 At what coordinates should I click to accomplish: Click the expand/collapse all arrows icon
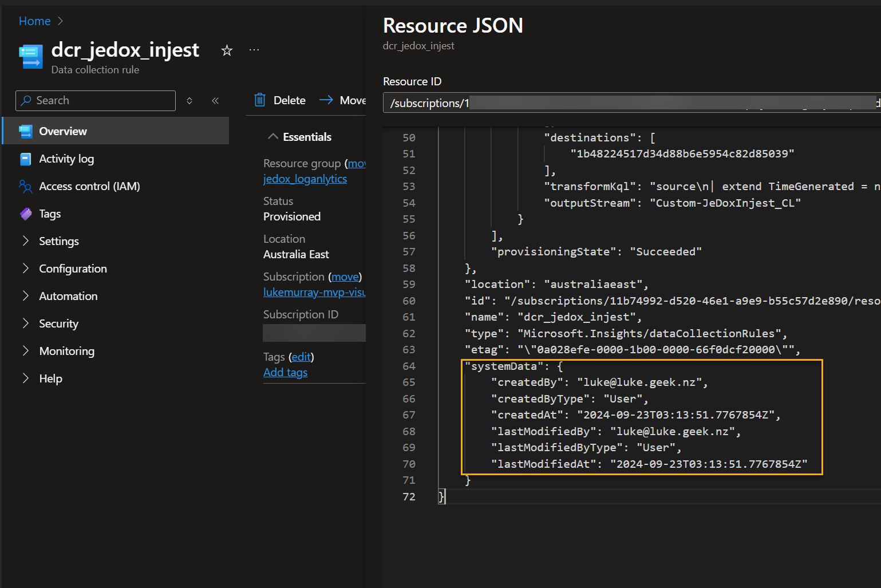(189, 101)
